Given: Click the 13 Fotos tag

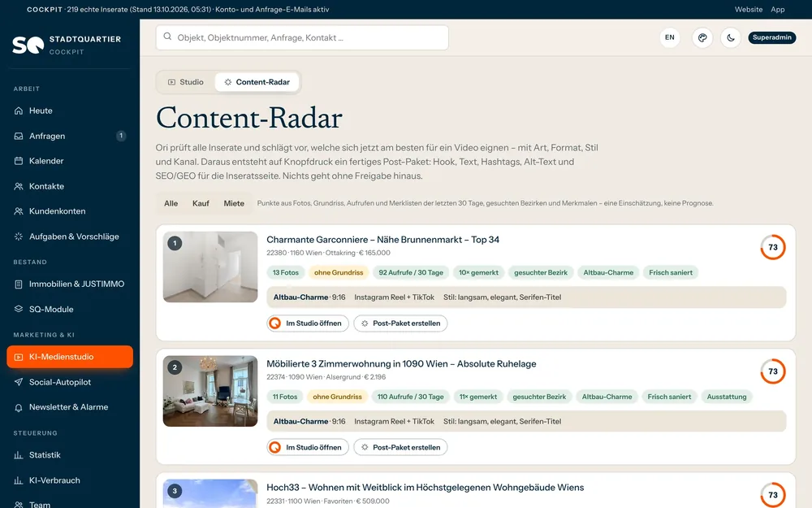Looking at the screenshot, I should click(x=286, y=272).
